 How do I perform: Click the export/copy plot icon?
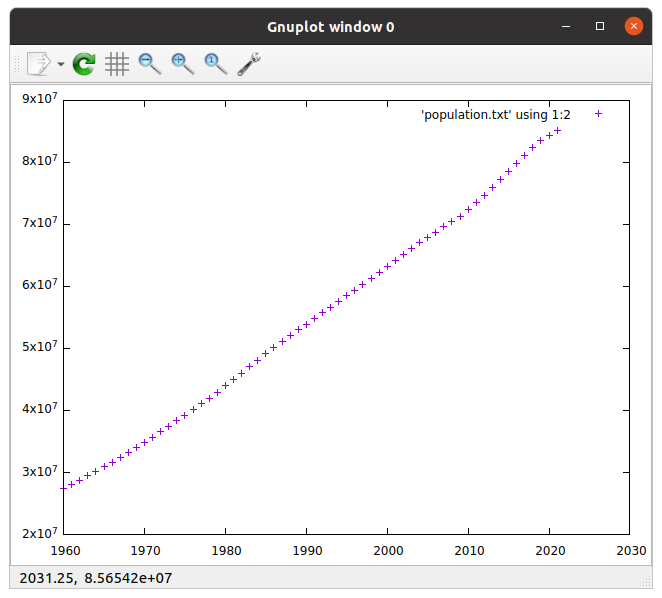pos(37,64)
